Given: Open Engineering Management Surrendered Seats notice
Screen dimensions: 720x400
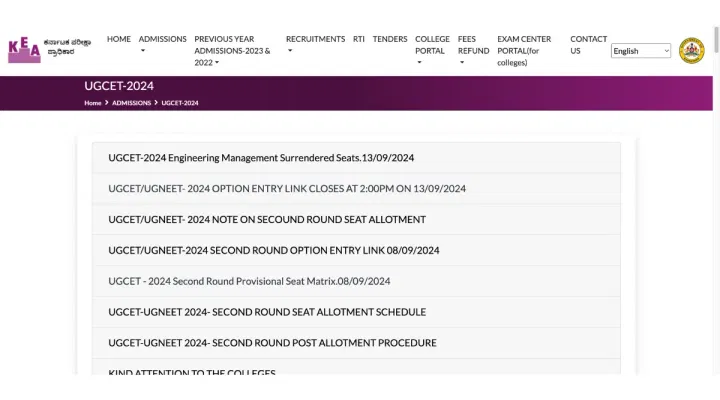Looking at the screenshot, I should click(261, 158).
